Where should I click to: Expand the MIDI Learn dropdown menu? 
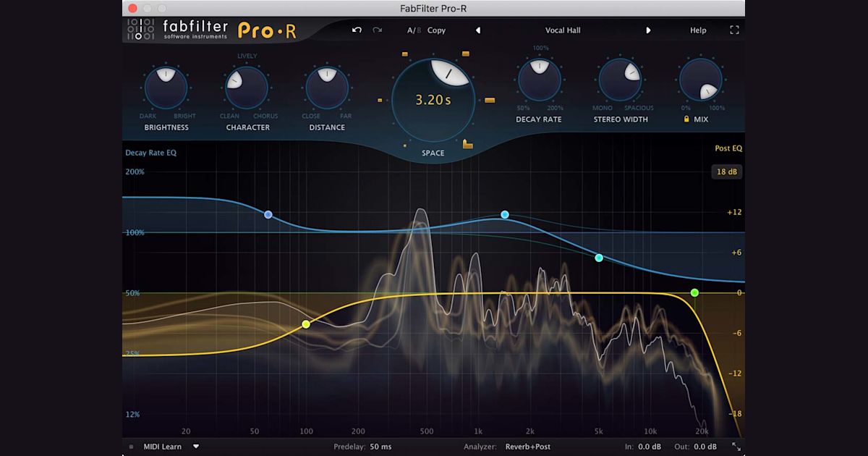[x=195, y=447]
